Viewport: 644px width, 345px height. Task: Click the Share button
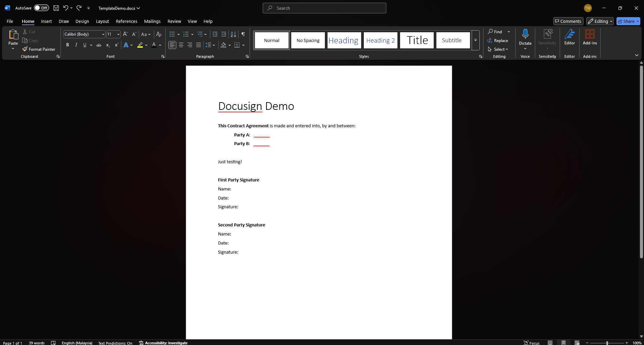click(x=628, y=21)
